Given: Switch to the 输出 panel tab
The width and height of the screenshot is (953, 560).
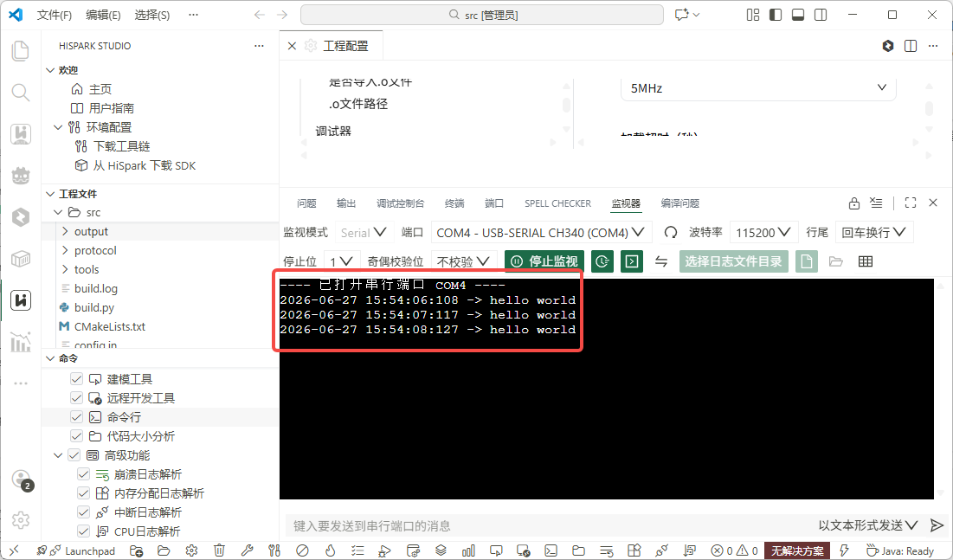Looking at the screenshot, I should (346, 203).
